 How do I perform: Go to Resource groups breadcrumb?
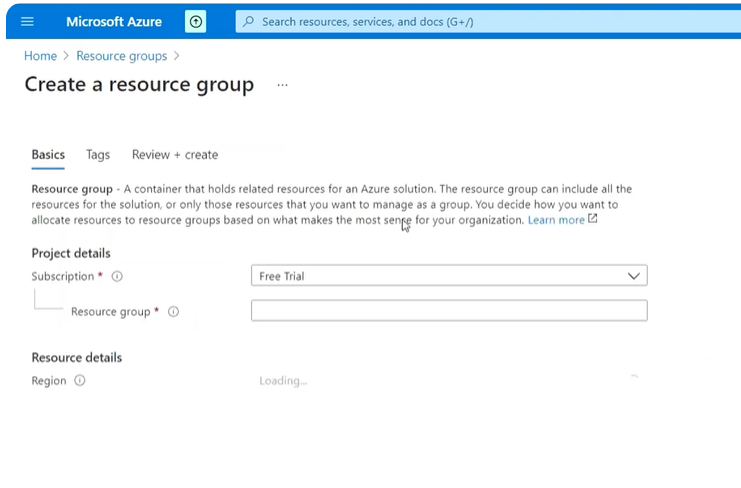coord(122,56)
